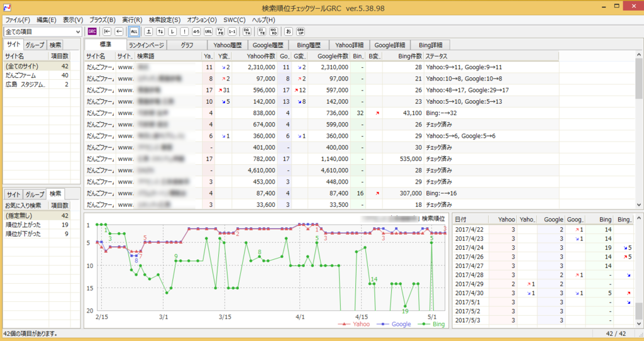Image resolution: width=644 pixels, height=341 pixels.
Task: Sort by Yahoo件数 column header
Action: point(254,56)
